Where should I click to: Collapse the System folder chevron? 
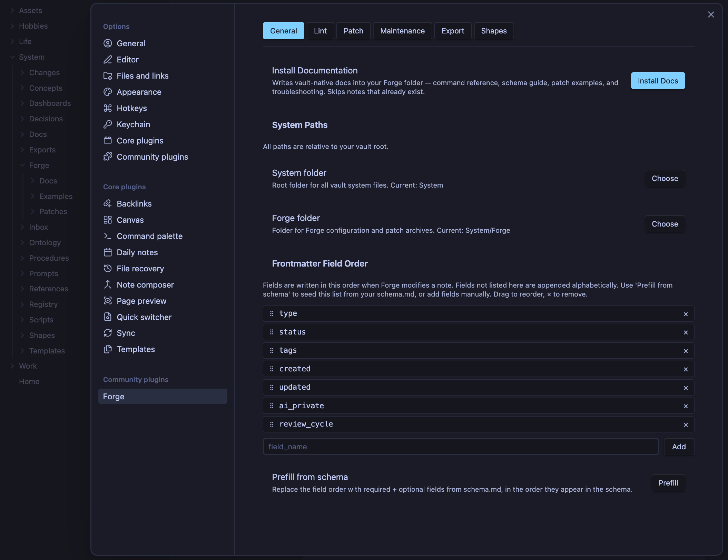[x=12, y=57]
